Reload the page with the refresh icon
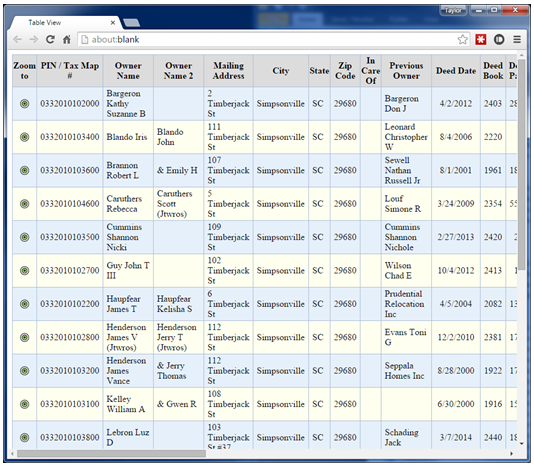The image size is (534, 466). (x=50, y=40)
